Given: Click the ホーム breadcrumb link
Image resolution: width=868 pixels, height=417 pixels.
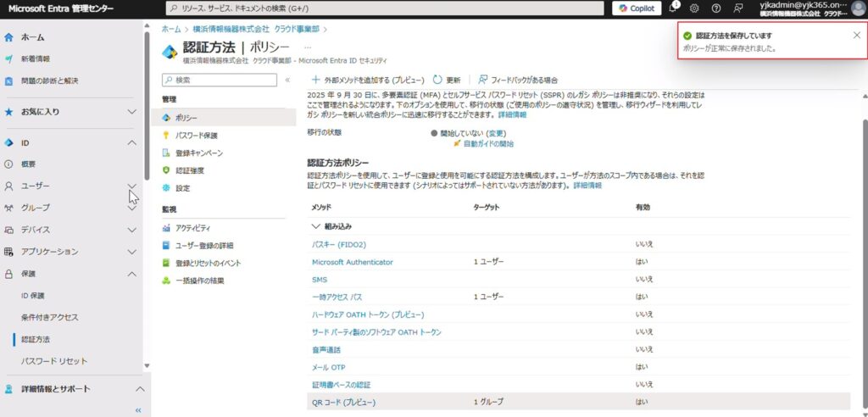Looking at the screenshot, I should (x=171, y=29).
